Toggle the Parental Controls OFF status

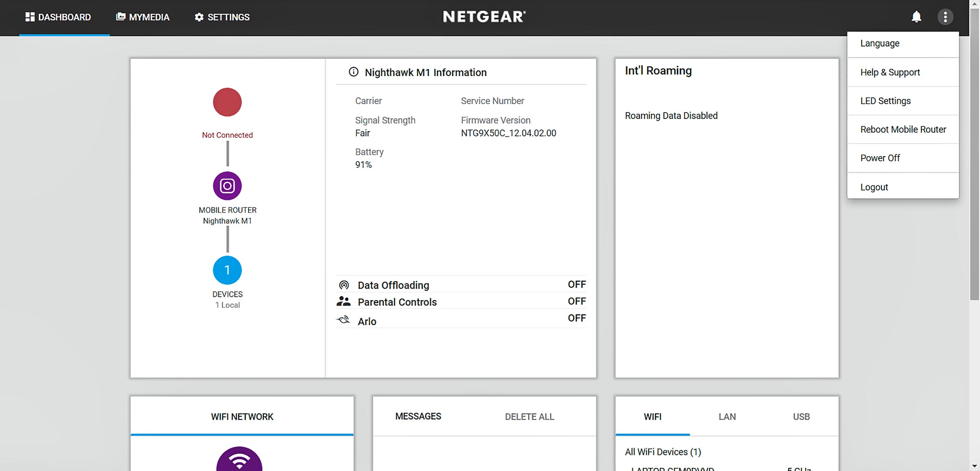pyautogui.click(x=577, y=301)
